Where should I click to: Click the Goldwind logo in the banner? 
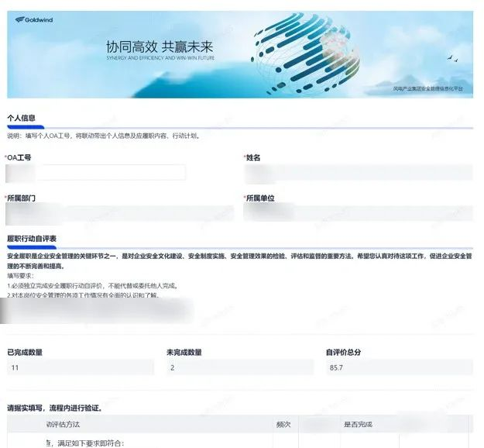35,20
